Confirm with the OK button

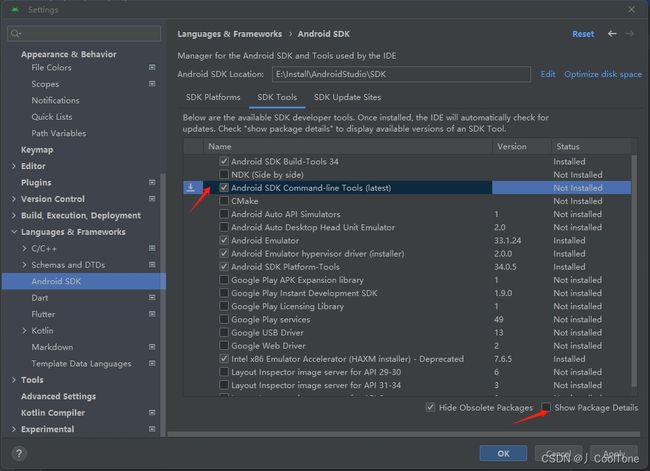pyautogui.click(x=503, y=454)
